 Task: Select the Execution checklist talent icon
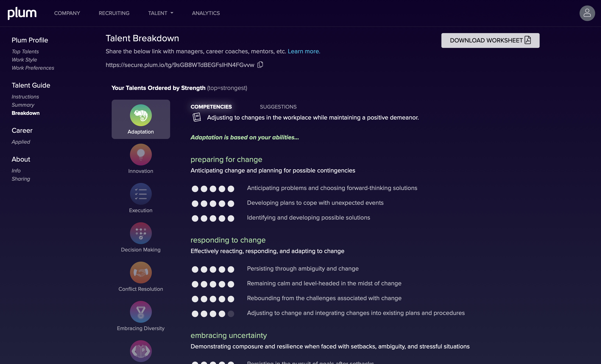(x=141, y=194)
